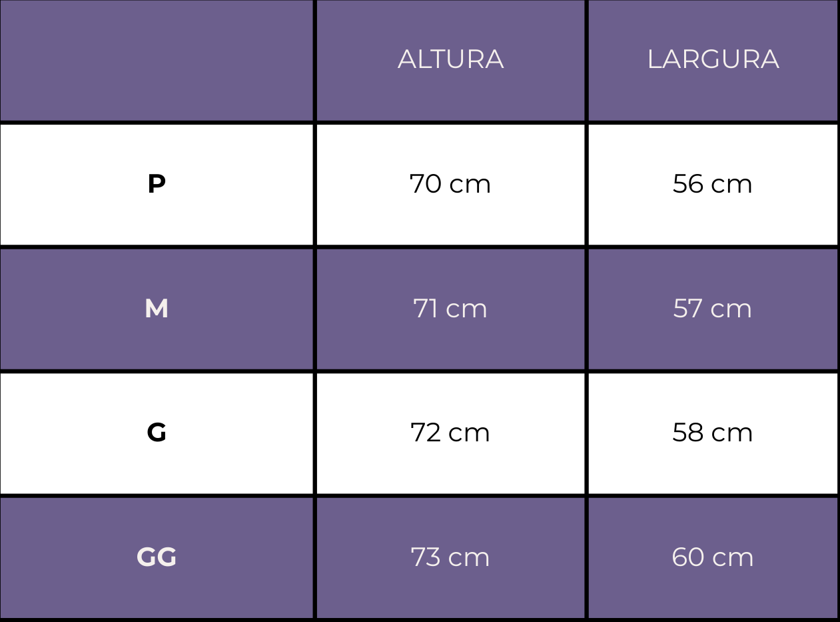Click the ALTURA column header
The width and height of the screenshot is (840, 622).
tap(450, 59)
